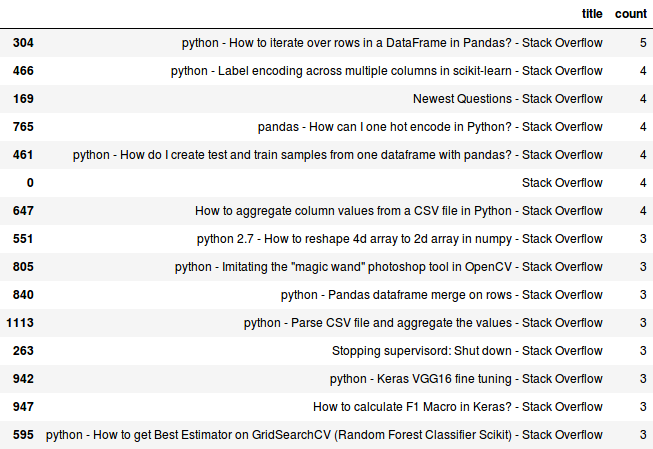
Task: Click the count value 4 in row 169
Action: click(x=643, y=99)
